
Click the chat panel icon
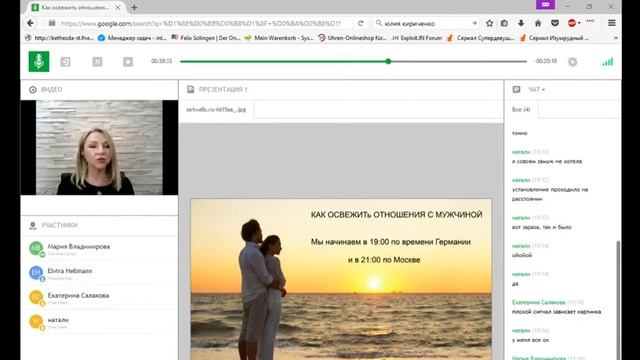516,89
